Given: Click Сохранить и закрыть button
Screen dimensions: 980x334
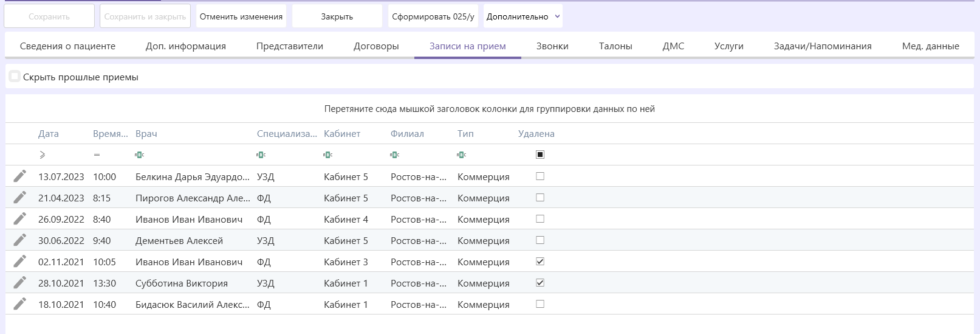Looking at the screenshot, I should pyautogui.click(x=145, y=16).
